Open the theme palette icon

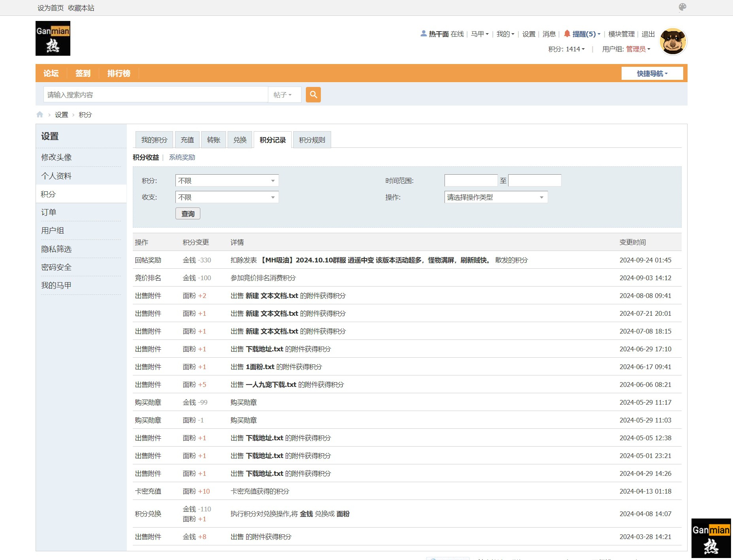tap(682, 7)
